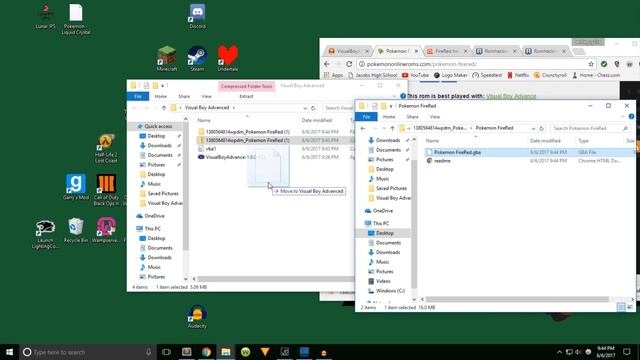Select Videos in Pokemon FireRed sidebar
The image size is (640, 360).
click(383, 281)
